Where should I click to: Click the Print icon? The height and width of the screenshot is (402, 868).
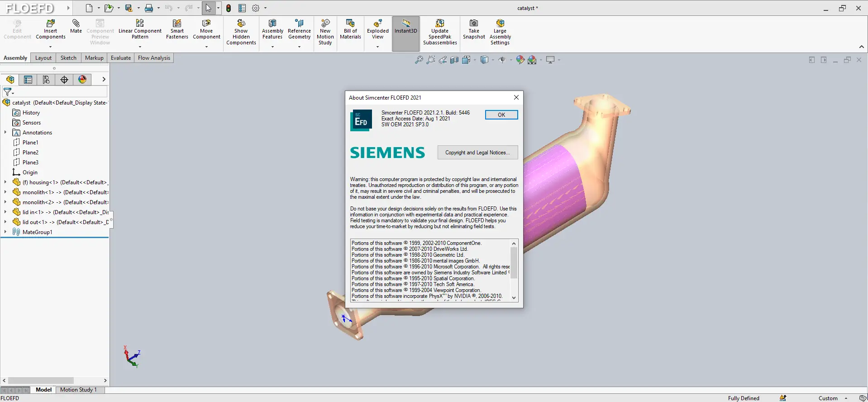point(149,8)
